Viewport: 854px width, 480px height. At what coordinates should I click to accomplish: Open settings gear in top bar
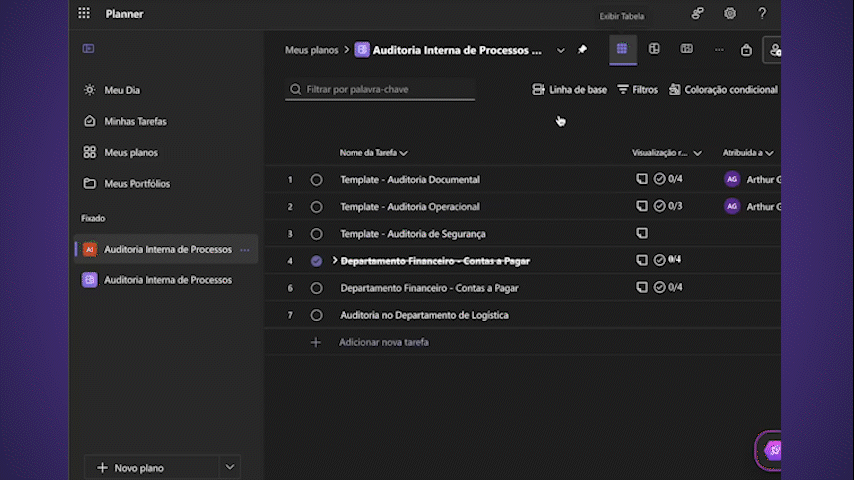730,14
